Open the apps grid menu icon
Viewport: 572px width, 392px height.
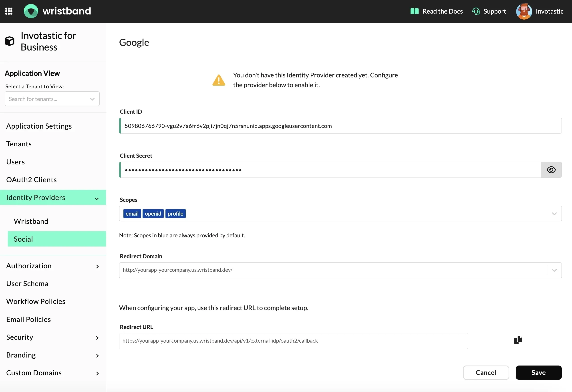pos(9,11)
